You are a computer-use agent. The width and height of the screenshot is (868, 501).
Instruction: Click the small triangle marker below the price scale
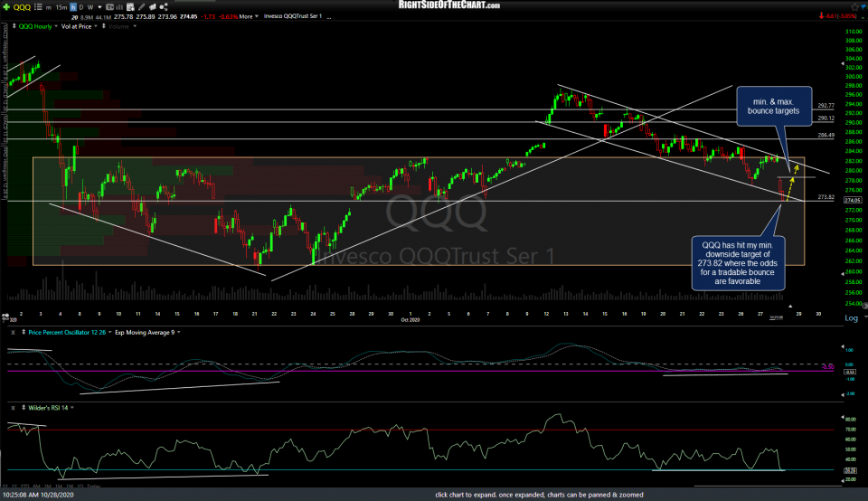790,306
